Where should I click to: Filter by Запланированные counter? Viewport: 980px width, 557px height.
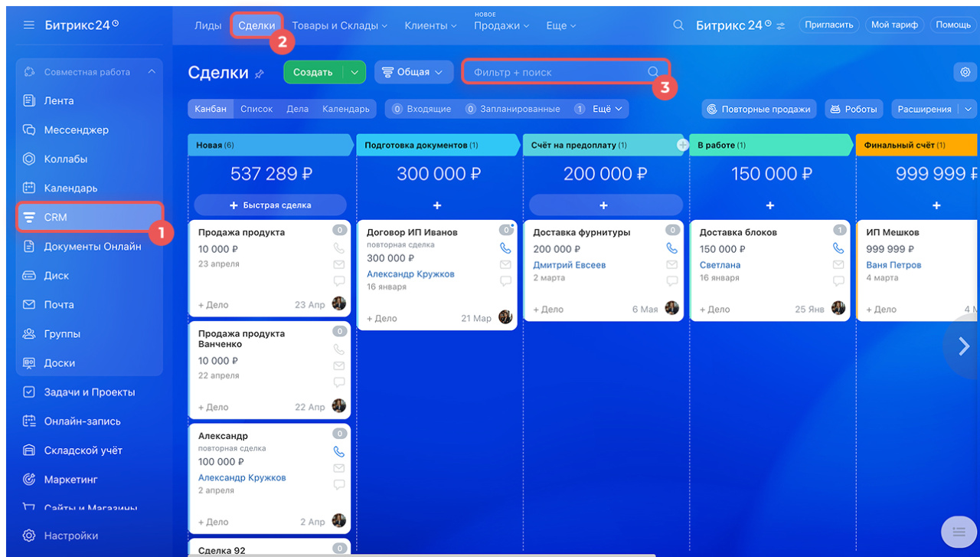(x=512, y=109)
